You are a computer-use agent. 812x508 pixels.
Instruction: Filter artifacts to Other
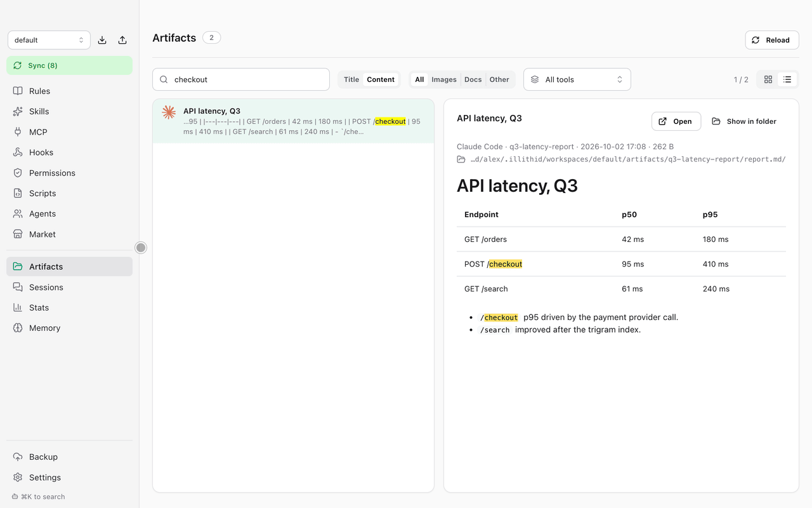coord(499,79)
